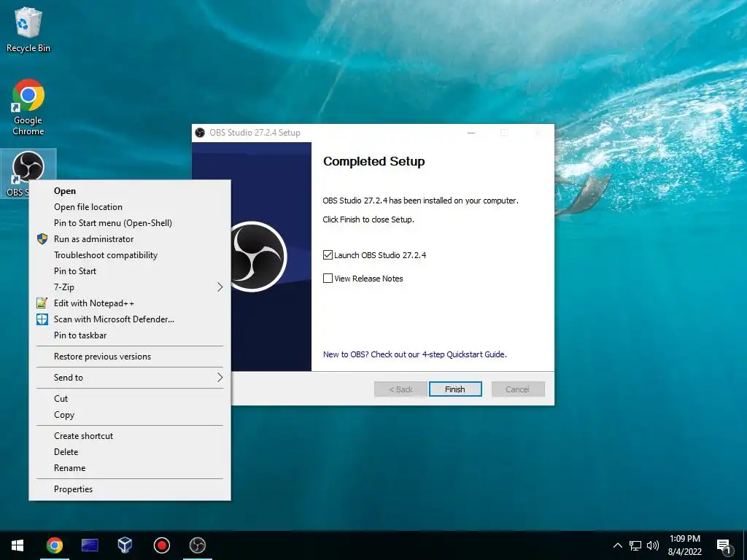This screenshot has width=747, height=560.
Task: Open the VirtualBox cube taskbar icon
Action: click(x=125, y=545)
